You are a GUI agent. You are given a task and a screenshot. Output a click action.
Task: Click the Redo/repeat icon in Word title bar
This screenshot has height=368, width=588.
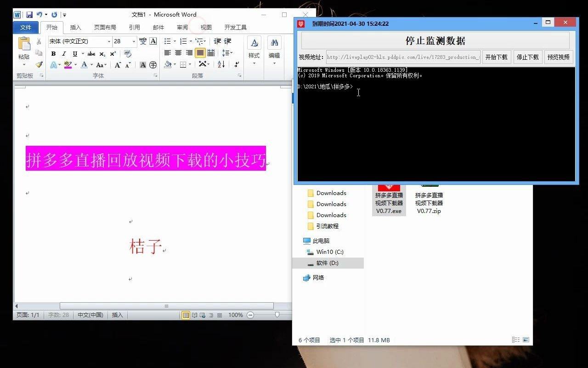coord(54,15)
